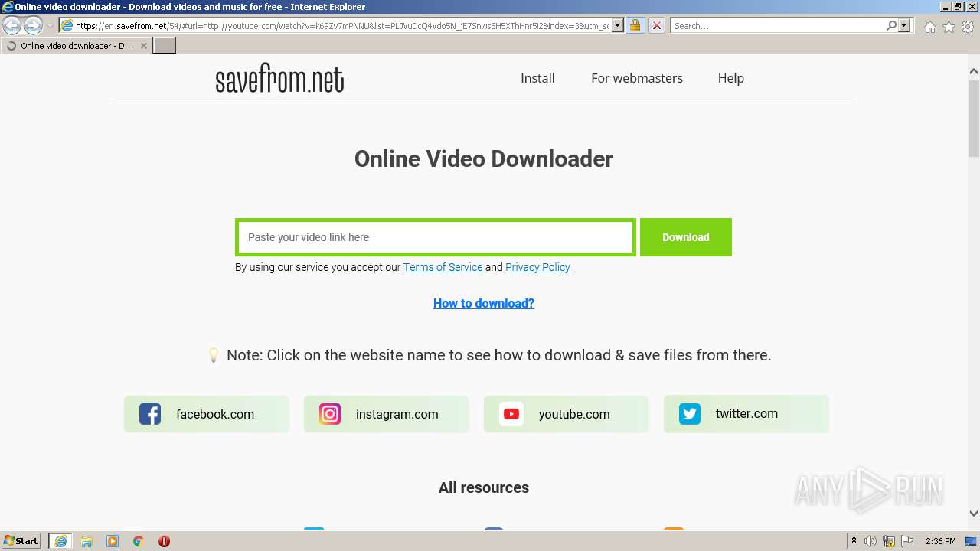Click the network tray icon
980x551 pixels.
point(889,541)
